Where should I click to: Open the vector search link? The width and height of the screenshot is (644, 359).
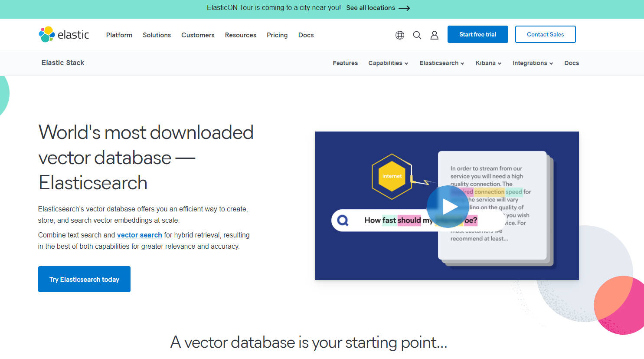[x=139, y=235]
